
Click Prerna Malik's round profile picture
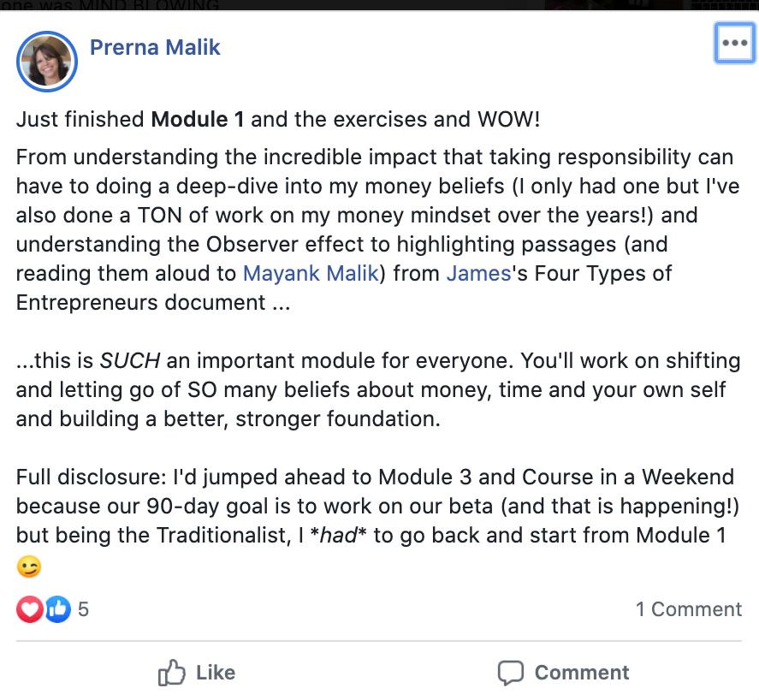tap(47, 62)
